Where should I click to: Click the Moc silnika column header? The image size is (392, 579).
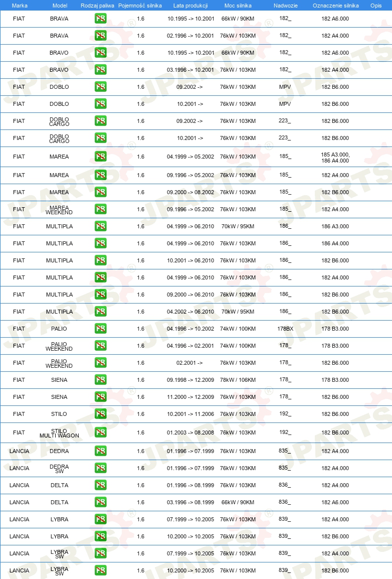238,6
